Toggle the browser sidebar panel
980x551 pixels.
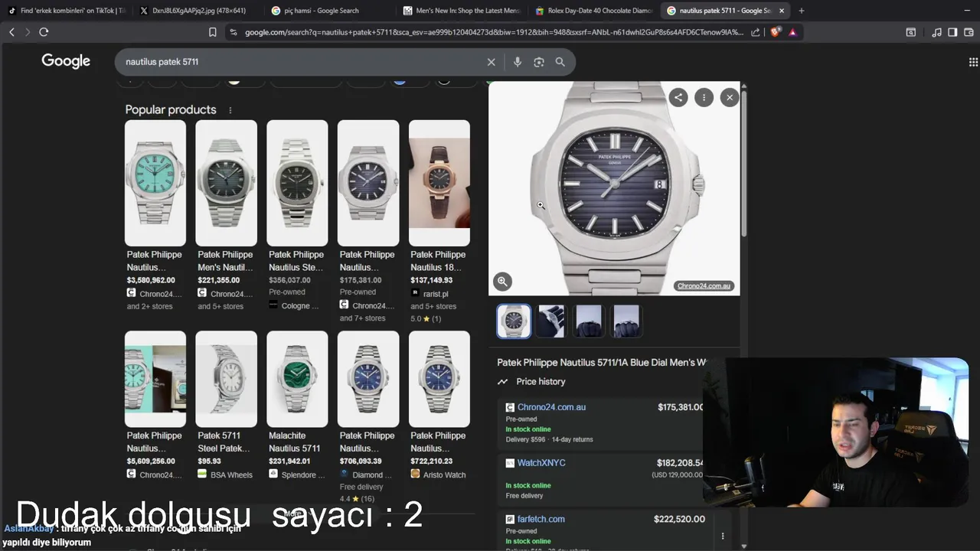(952, 32)
